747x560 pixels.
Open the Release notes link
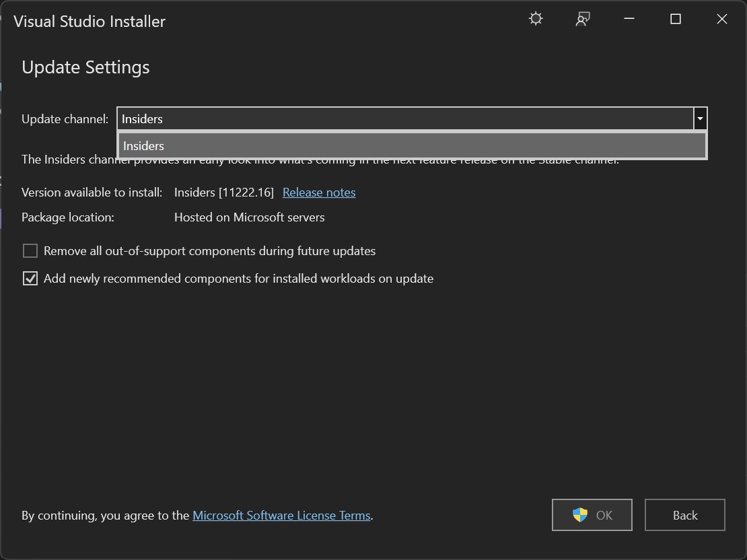pyautogui.click(x=319, y=192)
